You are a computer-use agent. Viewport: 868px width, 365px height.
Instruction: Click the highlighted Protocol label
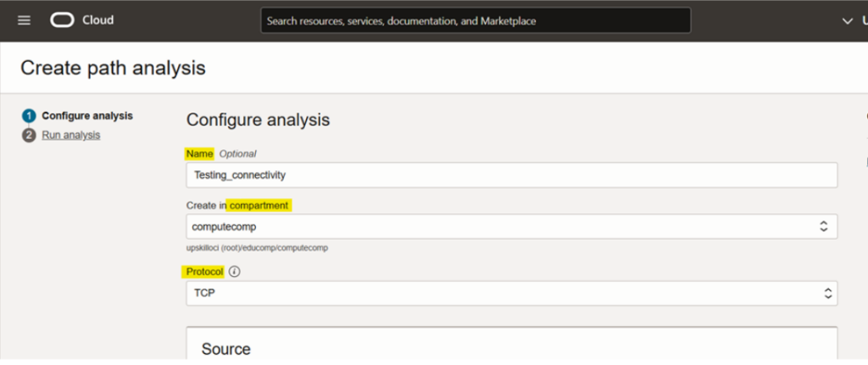[x=205, y=272]
